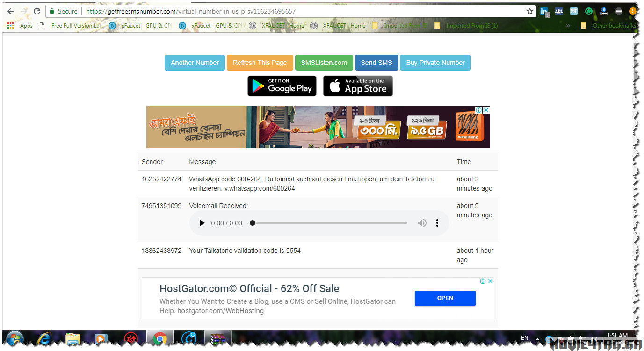Open the first xFaucet - GPU & CPU bookmark
Image resolution: width=644 pixels, height=351 pixels.
[x=140, y=26]
